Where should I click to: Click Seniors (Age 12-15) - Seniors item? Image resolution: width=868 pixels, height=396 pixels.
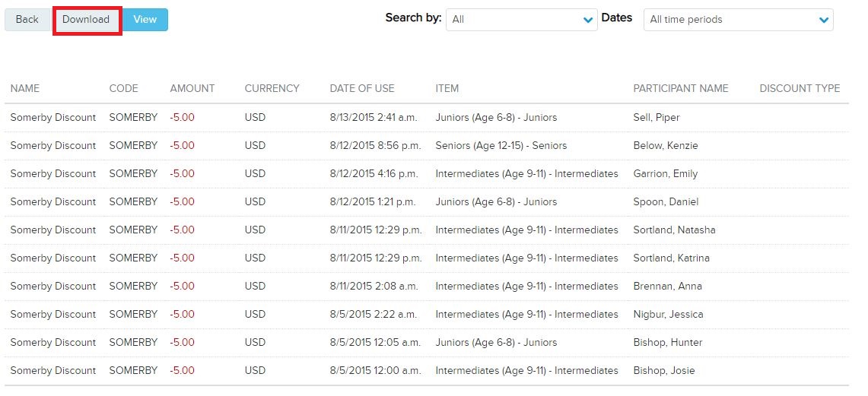coord(501,145)
